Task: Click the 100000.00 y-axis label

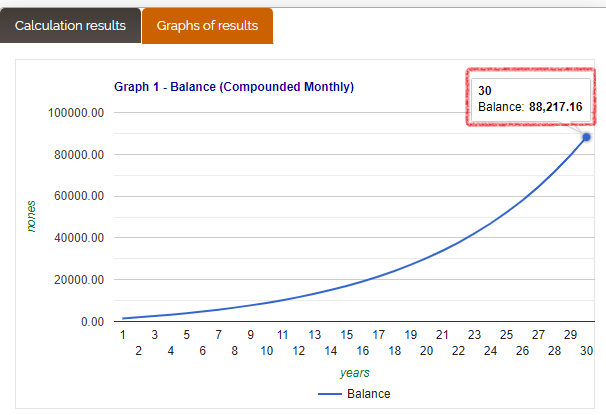Action: [76, 113]
